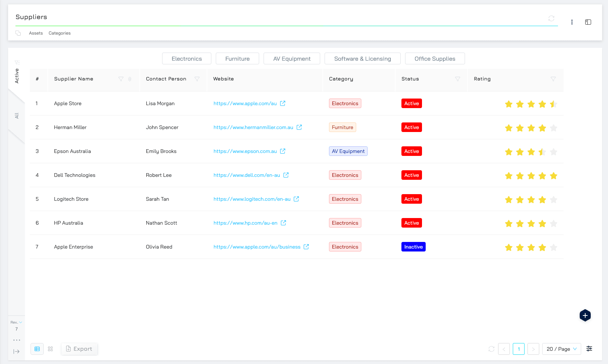Click the AV Equipment tag on Epson row

pos(348,151)
